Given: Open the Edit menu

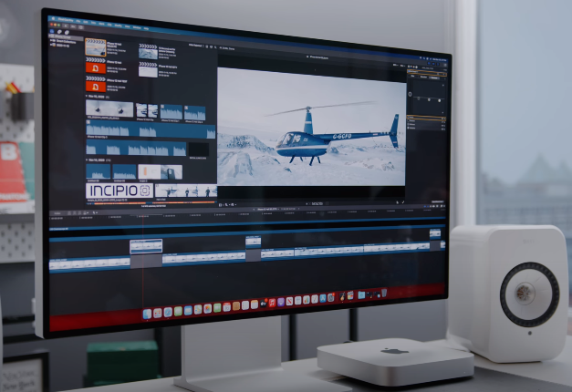Looking at the screenshot, I should pyautogui.click(x=86, y=22).
